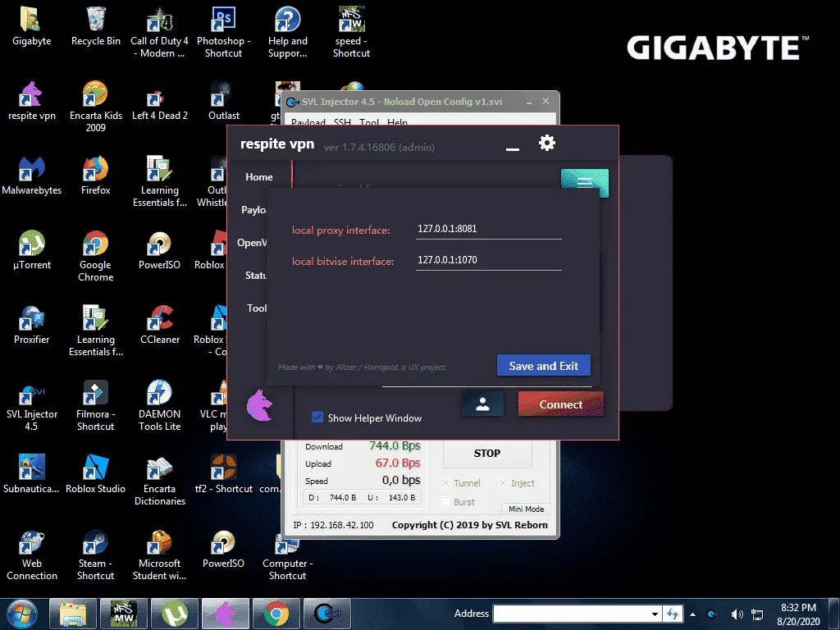Open the respite vpn settings gear
This screenshot has height=630, width=840.
pos(547,143)
